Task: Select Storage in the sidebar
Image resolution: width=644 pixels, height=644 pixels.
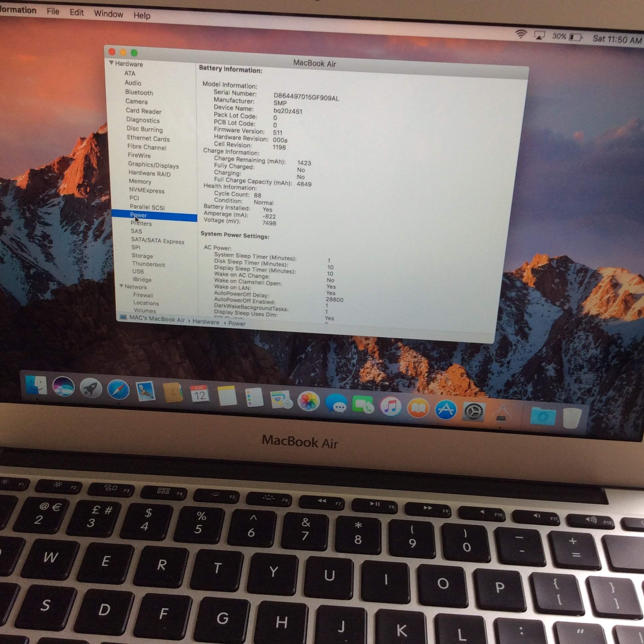Action: click(142, 256)
